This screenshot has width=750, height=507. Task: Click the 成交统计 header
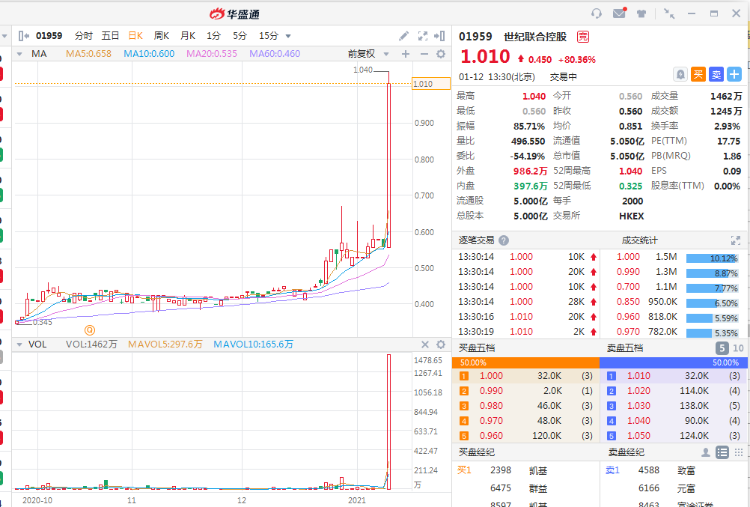(x=640, y=240)
